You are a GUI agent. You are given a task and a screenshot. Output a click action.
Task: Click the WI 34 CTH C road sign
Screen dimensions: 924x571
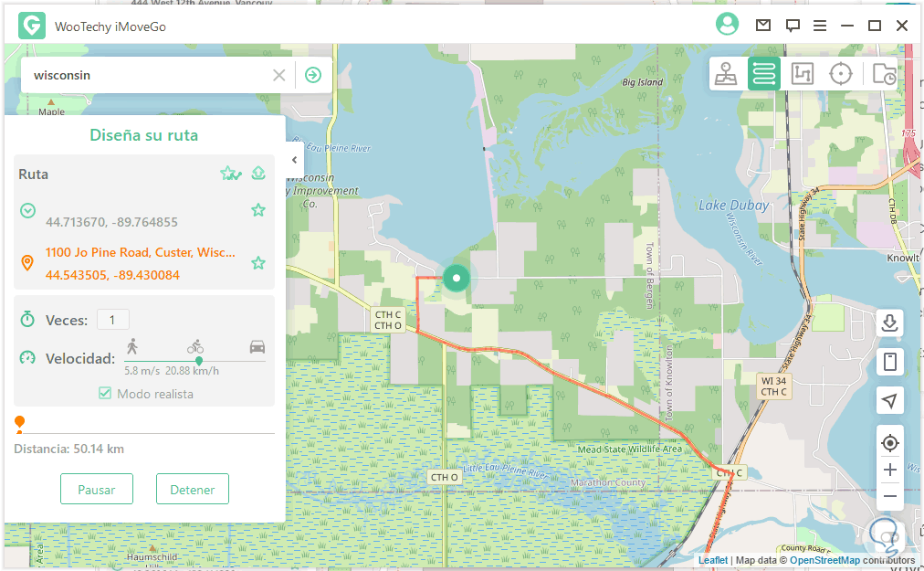coord(773,386)
